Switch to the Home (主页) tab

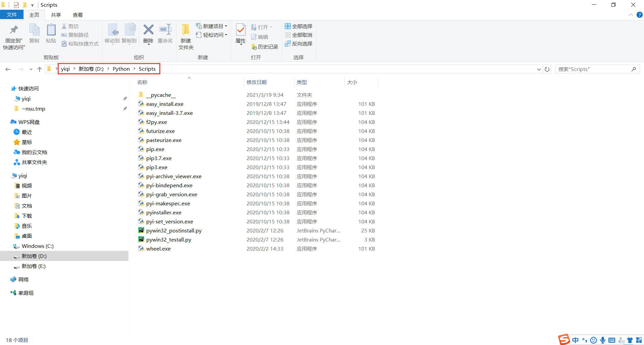pos(34,15)
